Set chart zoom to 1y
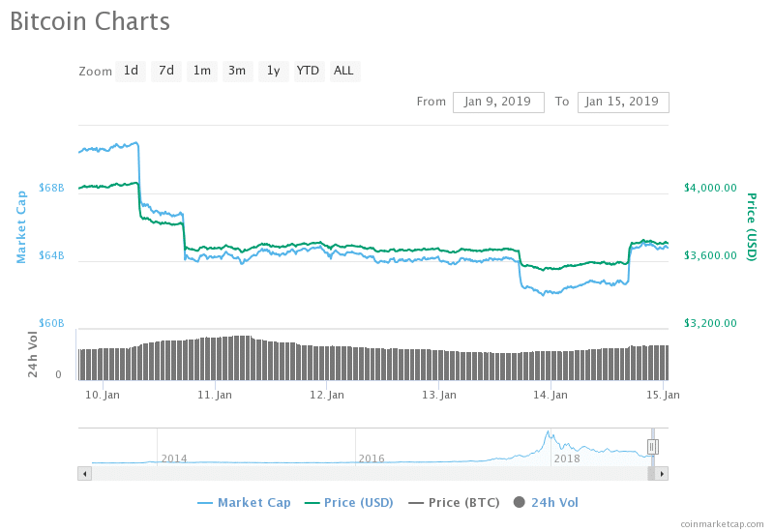Screen dimensions: 774x532 [274, 71]
